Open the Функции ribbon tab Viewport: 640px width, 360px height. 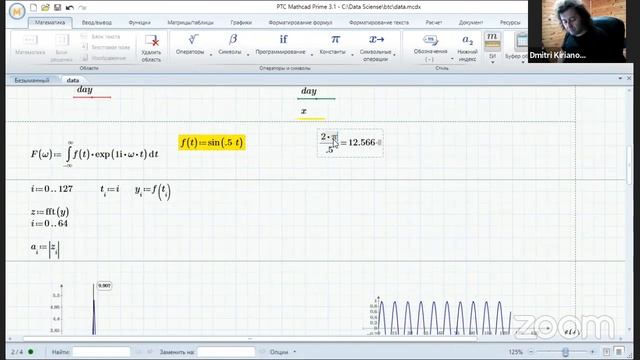[140, 22]
